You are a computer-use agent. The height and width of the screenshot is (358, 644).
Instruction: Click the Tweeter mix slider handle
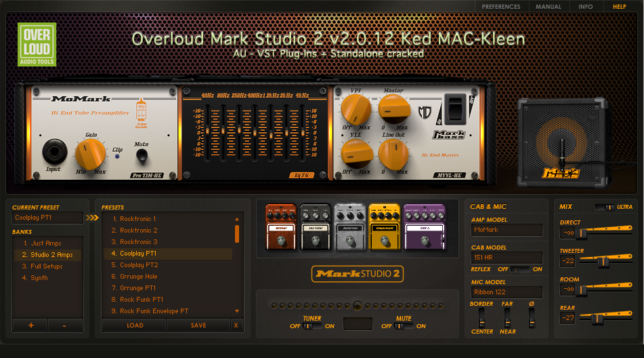coord(603,262)
